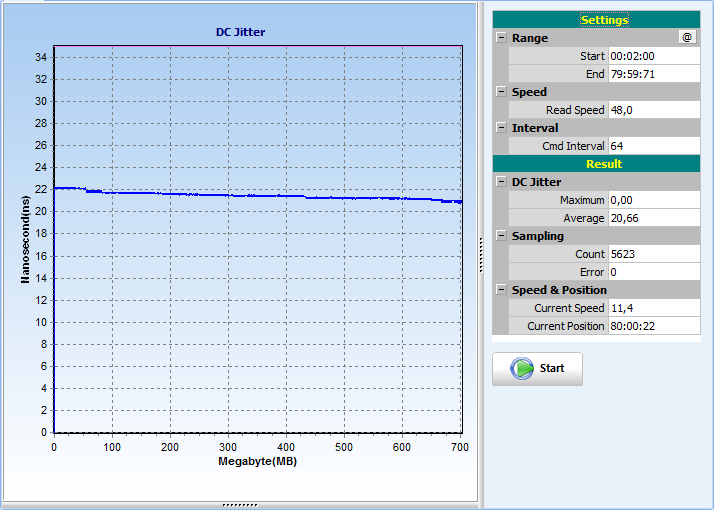Select the Maximum jitter value 0,00
The image size is (714, 510).
(x=654, y=200)
